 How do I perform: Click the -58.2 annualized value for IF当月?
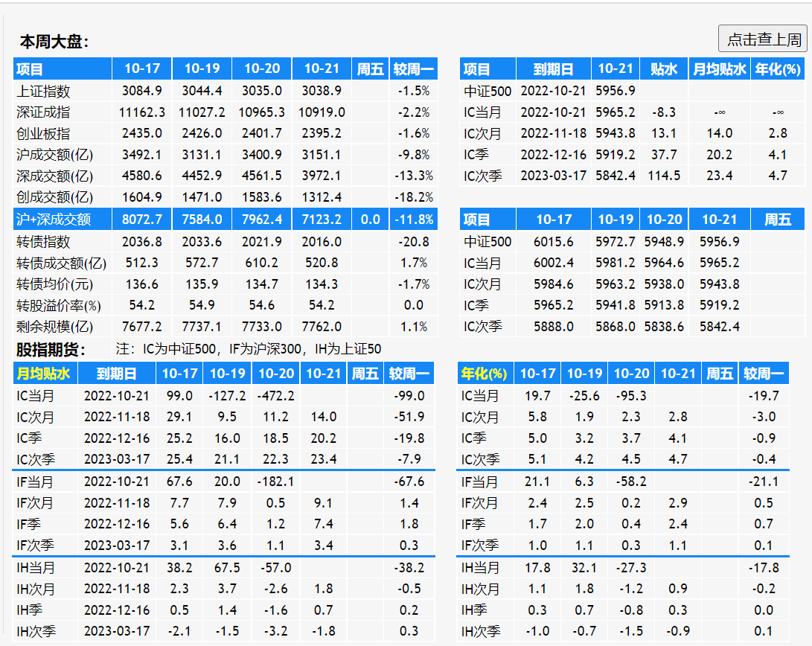pos(631,482)
